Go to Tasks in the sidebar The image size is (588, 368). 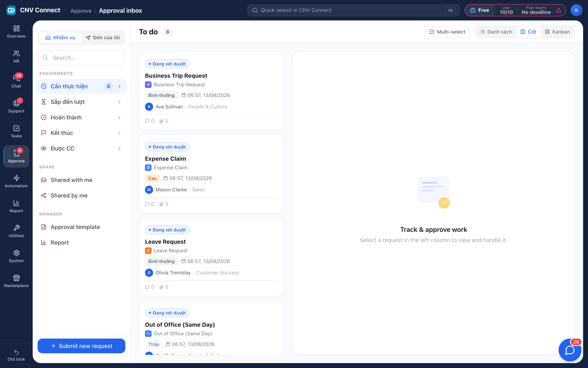[x=16, y=132]
